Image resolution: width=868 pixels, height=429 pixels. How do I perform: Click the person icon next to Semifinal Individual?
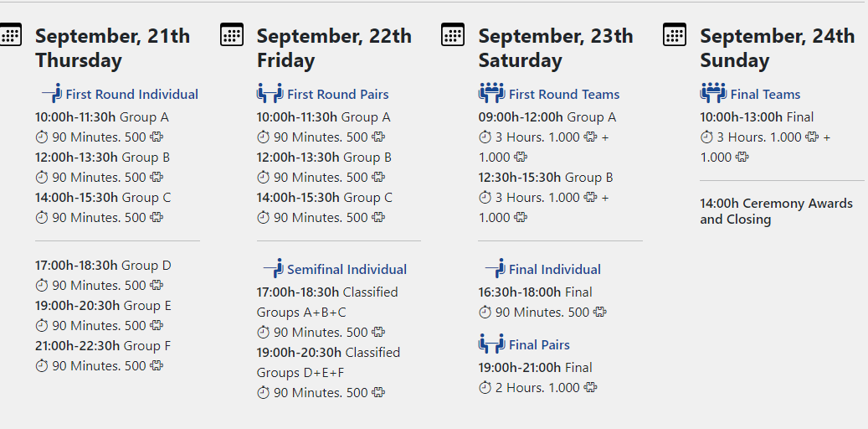273,268
